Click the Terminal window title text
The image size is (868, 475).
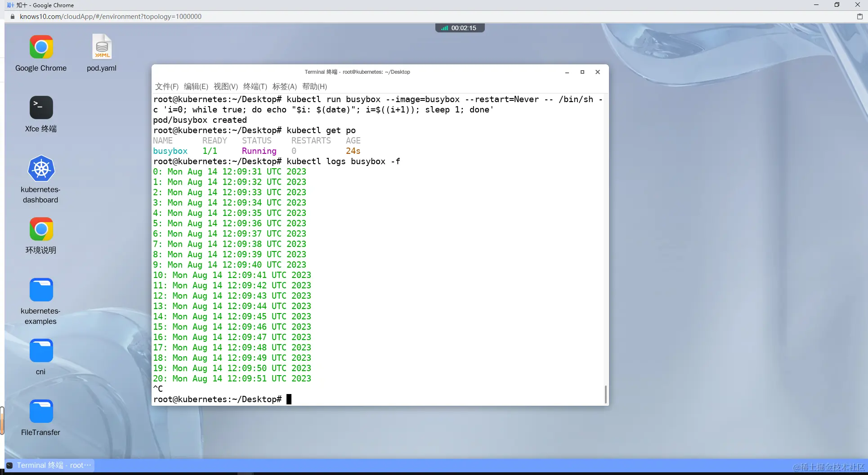click(x=357, y=72)
